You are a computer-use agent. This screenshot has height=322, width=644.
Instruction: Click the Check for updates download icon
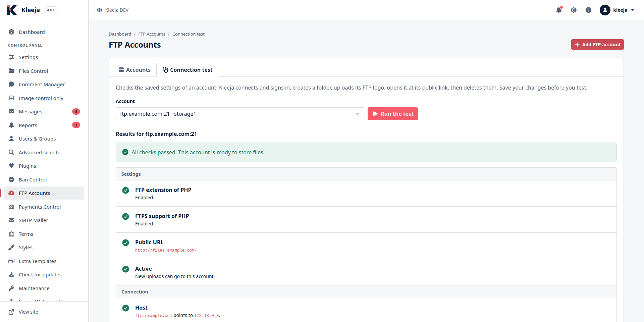click(x=11, y=274)
